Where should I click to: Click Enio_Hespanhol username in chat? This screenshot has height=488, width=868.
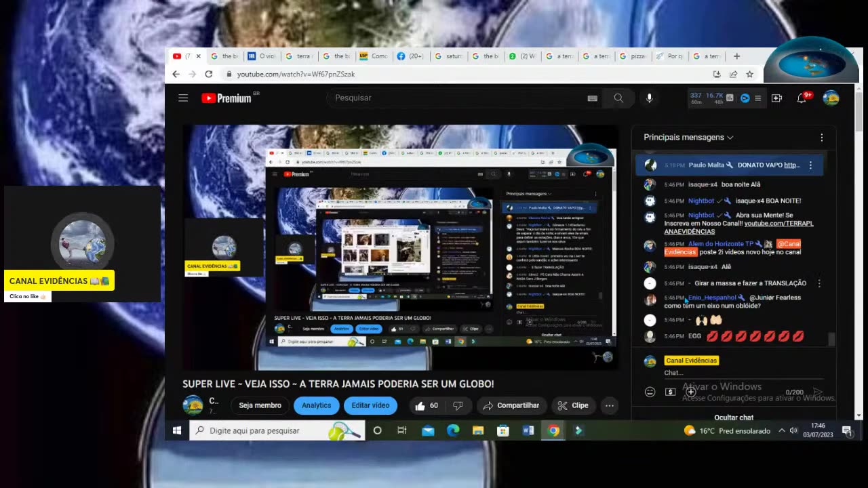click(x=712, y=298)
